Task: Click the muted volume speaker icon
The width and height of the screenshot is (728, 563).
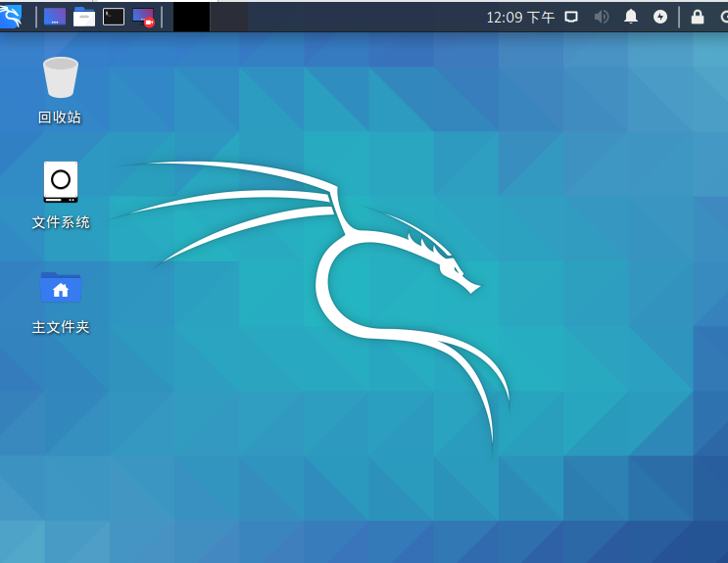Action: pyautogui.click(x=602, y=18)
